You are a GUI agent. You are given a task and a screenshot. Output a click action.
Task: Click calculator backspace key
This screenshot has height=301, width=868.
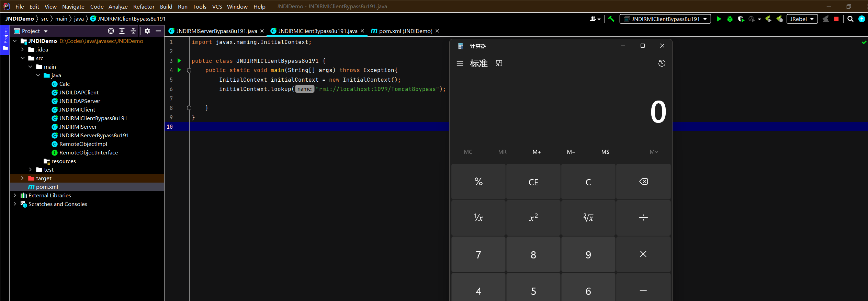tap(643, 182)
